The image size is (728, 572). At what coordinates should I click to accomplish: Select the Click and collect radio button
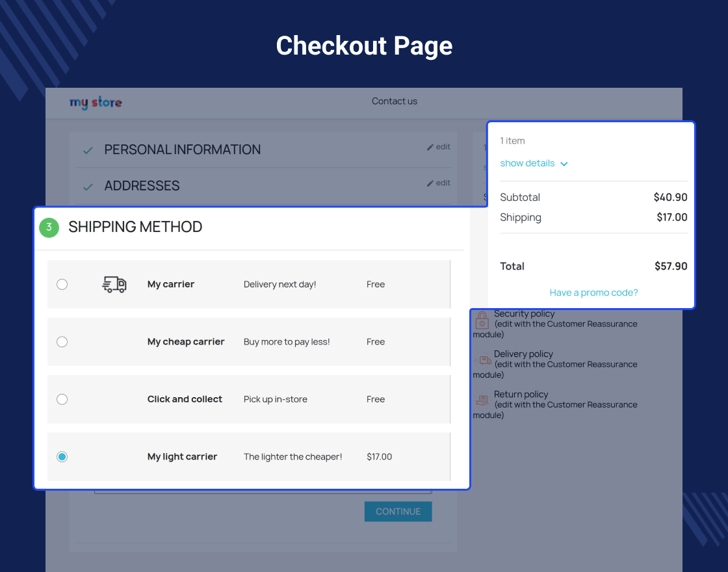click(x=62, y=399)
